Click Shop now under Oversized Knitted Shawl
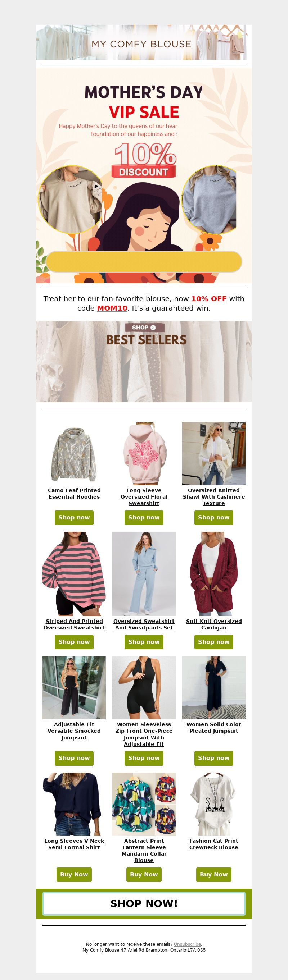This screenshot has height=980, width=288. 214,517
